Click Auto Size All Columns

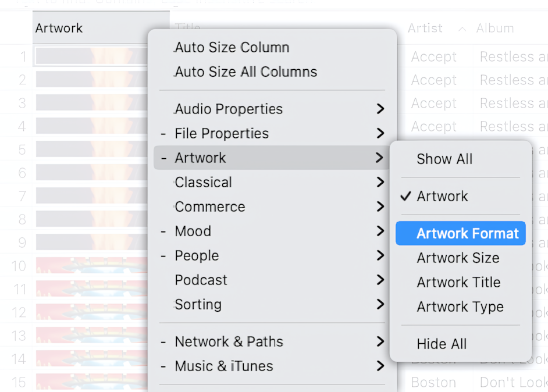coord(246,72)
